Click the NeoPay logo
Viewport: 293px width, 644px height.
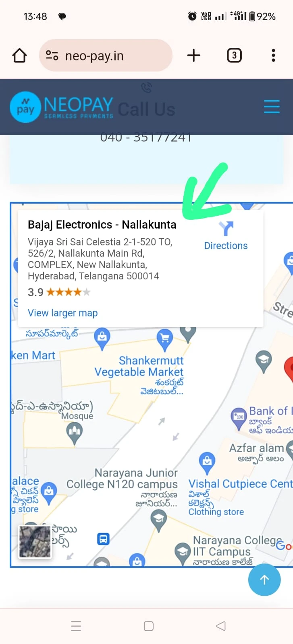point(61,107)
